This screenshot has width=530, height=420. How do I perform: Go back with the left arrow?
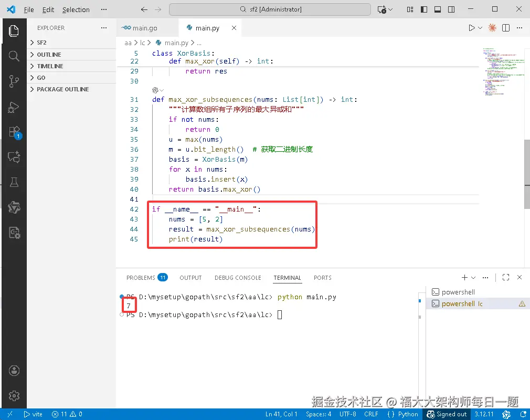[144, 9]
